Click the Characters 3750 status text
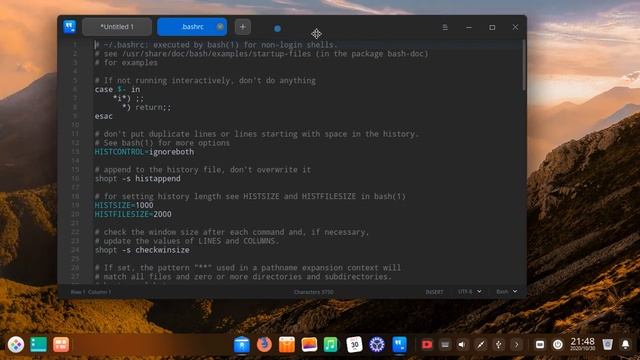The image size is (640, 360). point(313,292)
